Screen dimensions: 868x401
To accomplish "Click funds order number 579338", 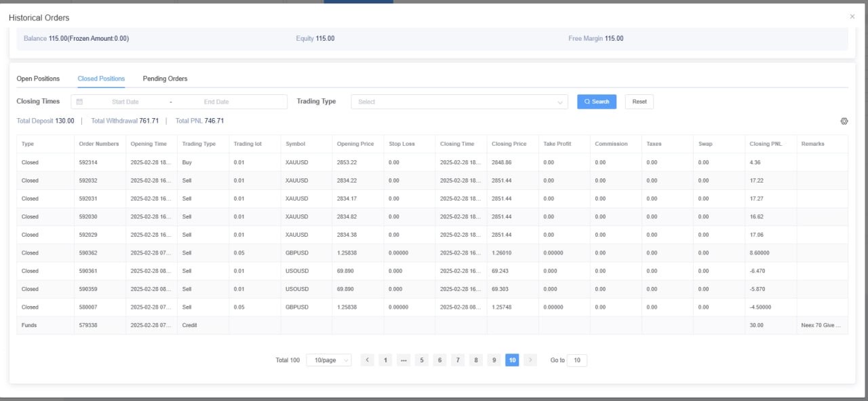I will (x=88, y=325).
